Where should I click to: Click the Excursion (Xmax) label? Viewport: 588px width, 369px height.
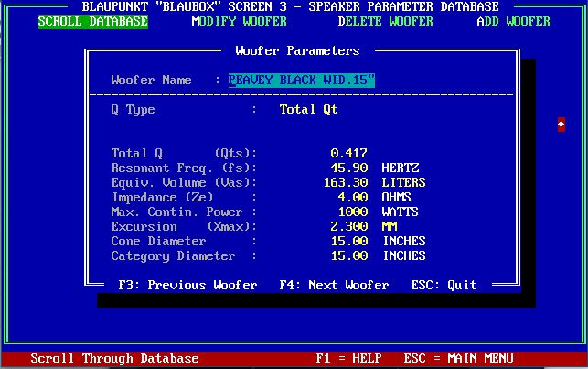(184, 226)
